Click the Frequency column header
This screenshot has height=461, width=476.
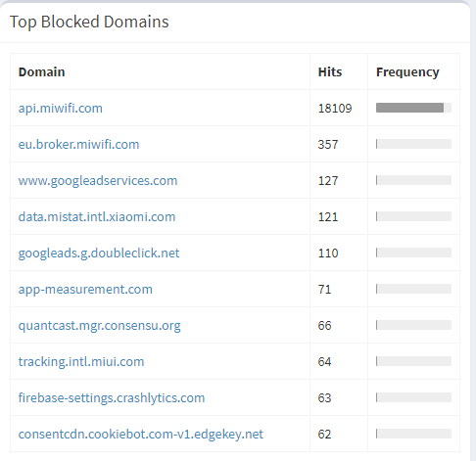[x=407, y=71]
